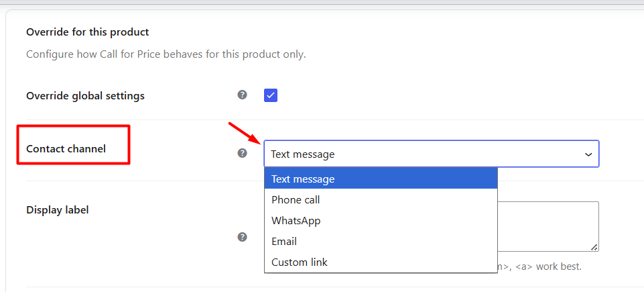Click the Contact channel label
The height and width of the screenshot is (292, 644).
[66, 148]
